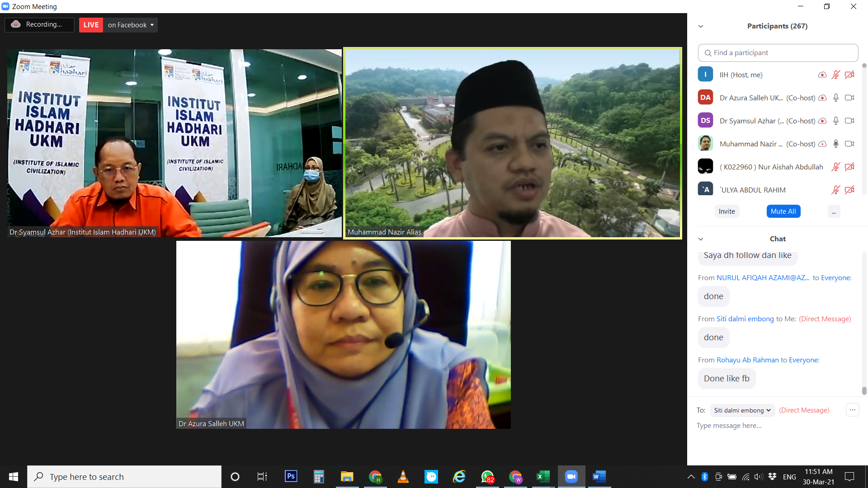
Task: Open the LIVE on Facebook dropdown
Action: click(152, 25)
